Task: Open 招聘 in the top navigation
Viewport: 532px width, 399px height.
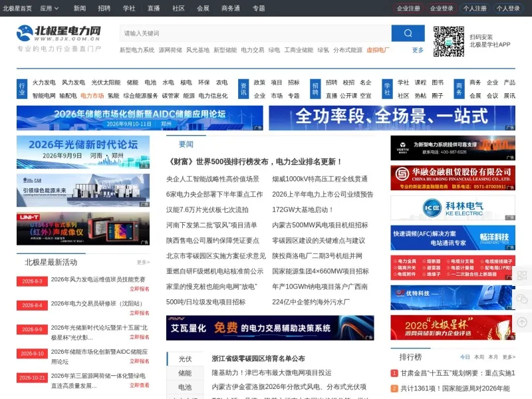Action: pyautogui.click(x=104, y=8)
